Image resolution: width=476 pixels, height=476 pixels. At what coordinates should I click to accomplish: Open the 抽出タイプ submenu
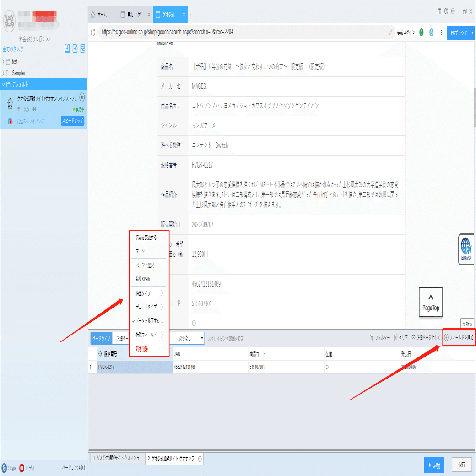149,293
